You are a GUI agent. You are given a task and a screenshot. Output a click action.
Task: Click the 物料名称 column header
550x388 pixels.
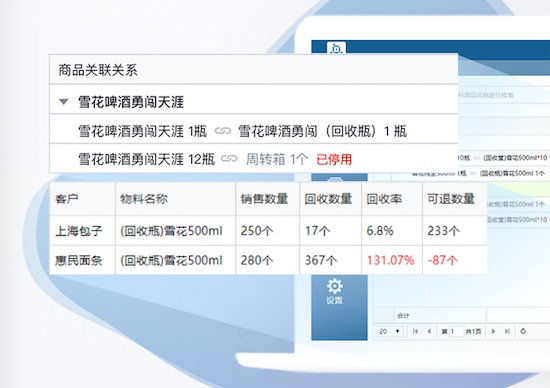click(x=175, y=199)
